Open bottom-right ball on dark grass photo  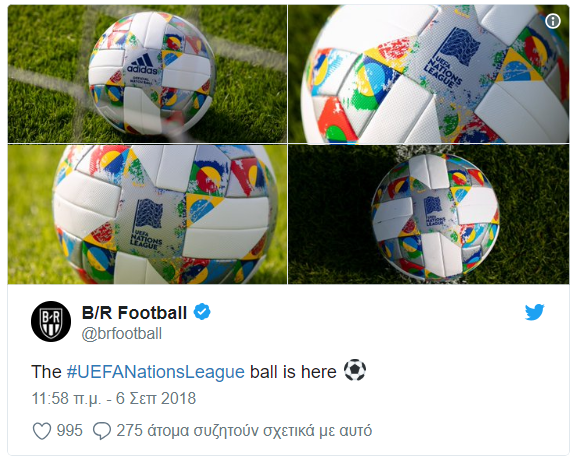(x=429, y=214)
